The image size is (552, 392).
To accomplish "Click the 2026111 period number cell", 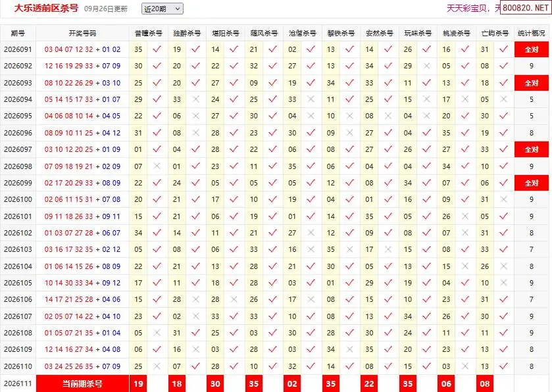I will point(18,383).
